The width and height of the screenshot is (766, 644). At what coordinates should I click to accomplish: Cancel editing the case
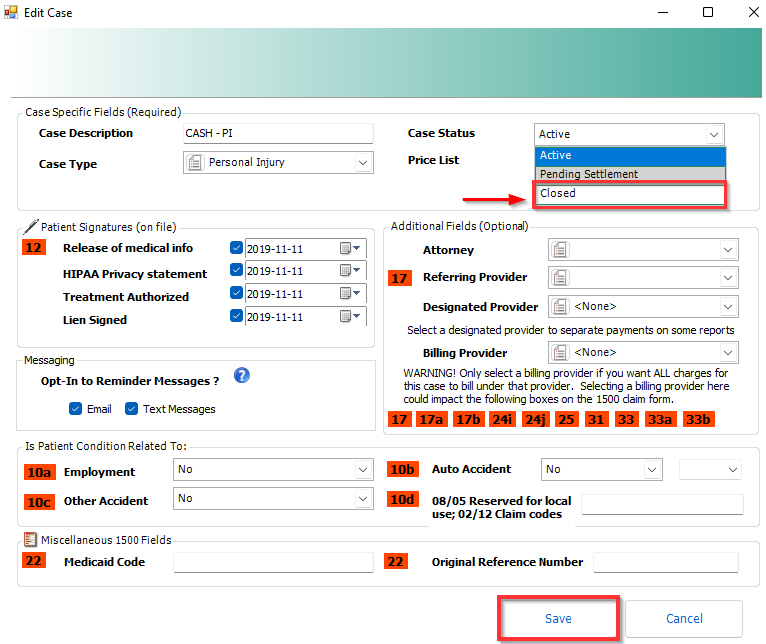pos(684,619)
